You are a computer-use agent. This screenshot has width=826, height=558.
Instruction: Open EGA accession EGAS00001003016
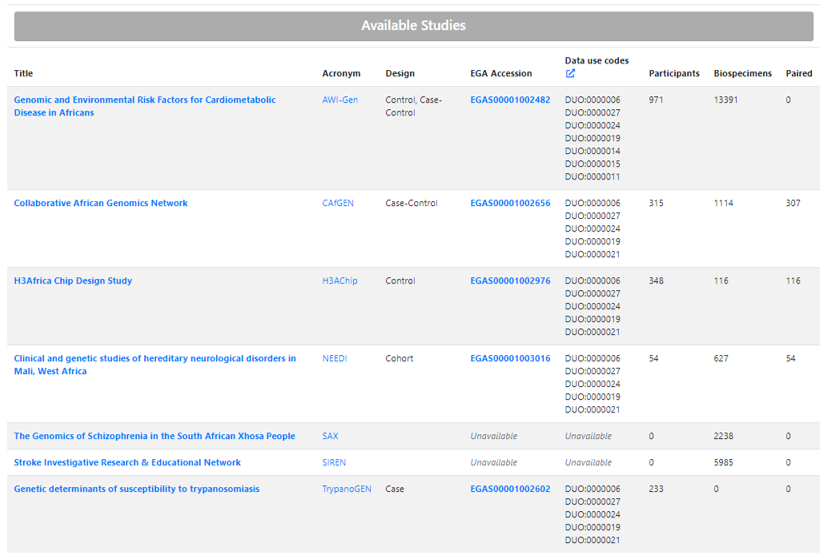coord(510,358)
